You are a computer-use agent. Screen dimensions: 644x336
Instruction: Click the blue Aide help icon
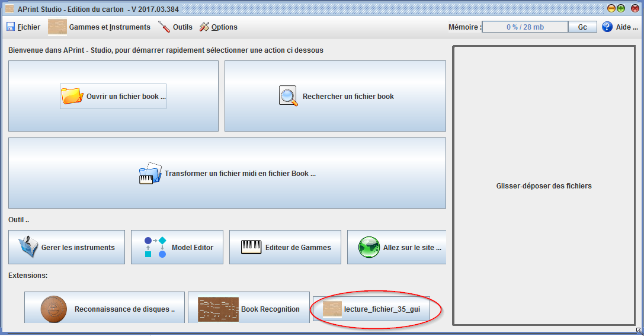pyautogui.click(x=607, y=27)
